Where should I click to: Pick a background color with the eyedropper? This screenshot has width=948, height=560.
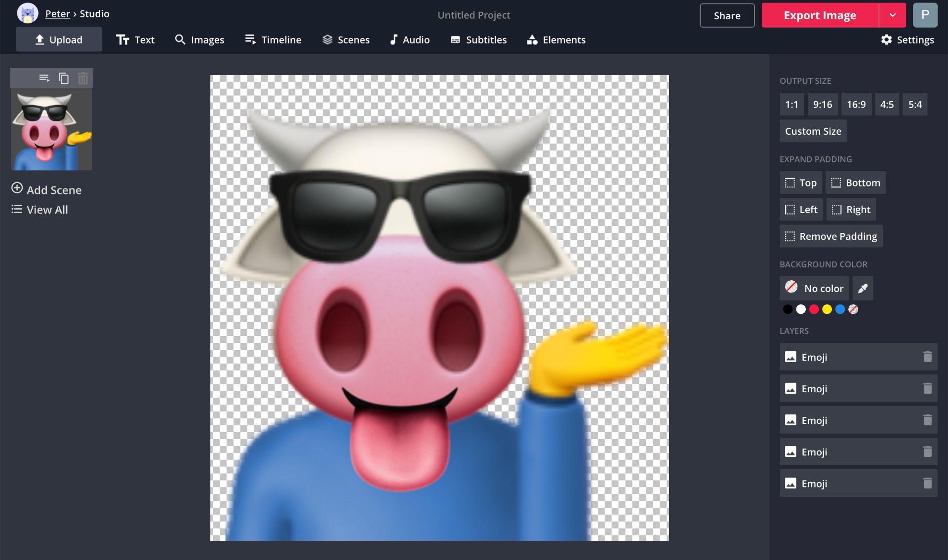pos(863,288)
